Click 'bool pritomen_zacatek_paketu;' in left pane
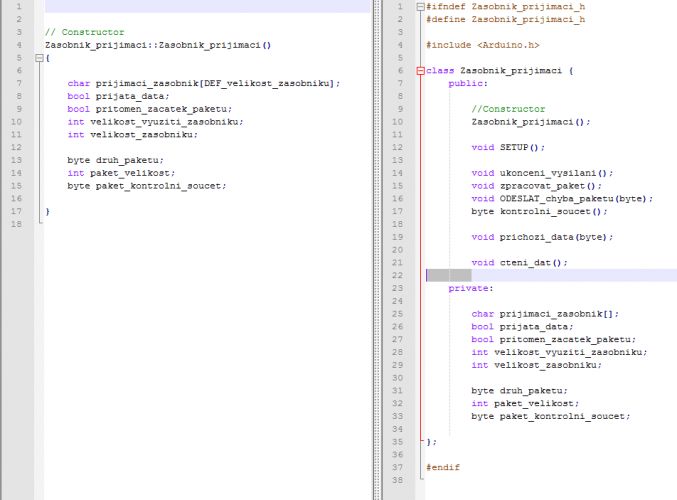The image size is (677, 500). click(149, 109)
